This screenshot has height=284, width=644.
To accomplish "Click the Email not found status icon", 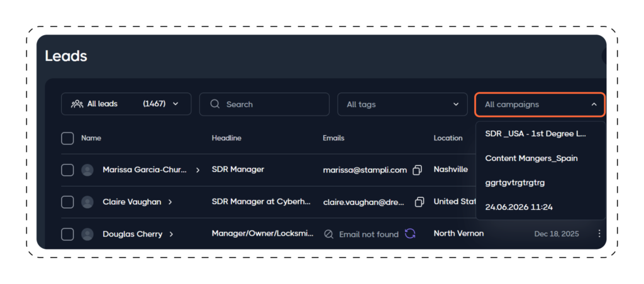I will point(328,234).
